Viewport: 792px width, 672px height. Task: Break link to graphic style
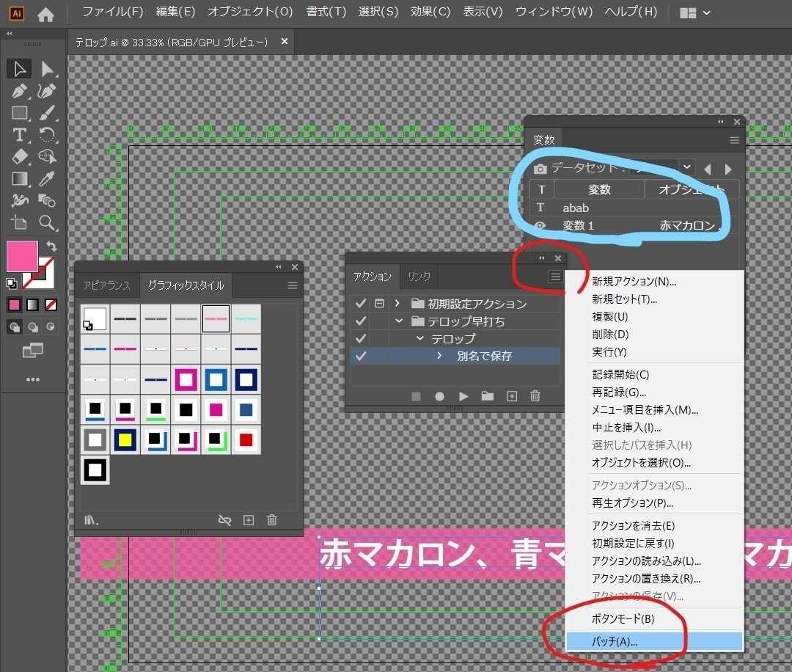(x=224, y=520)
